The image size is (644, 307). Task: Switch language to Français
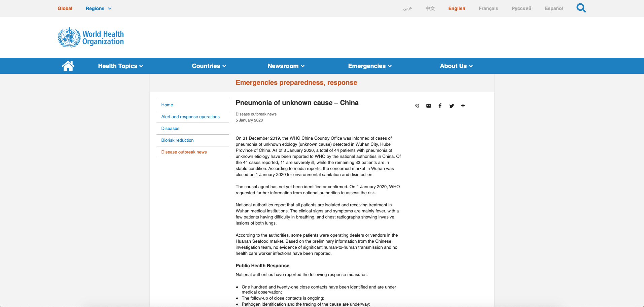488,8
